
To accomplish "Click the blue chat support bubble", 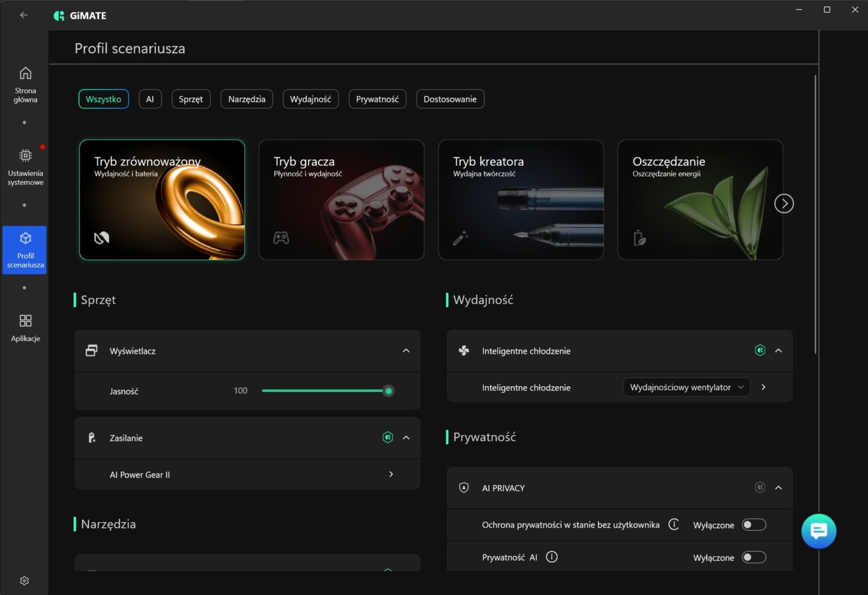I will pos(818,531).
